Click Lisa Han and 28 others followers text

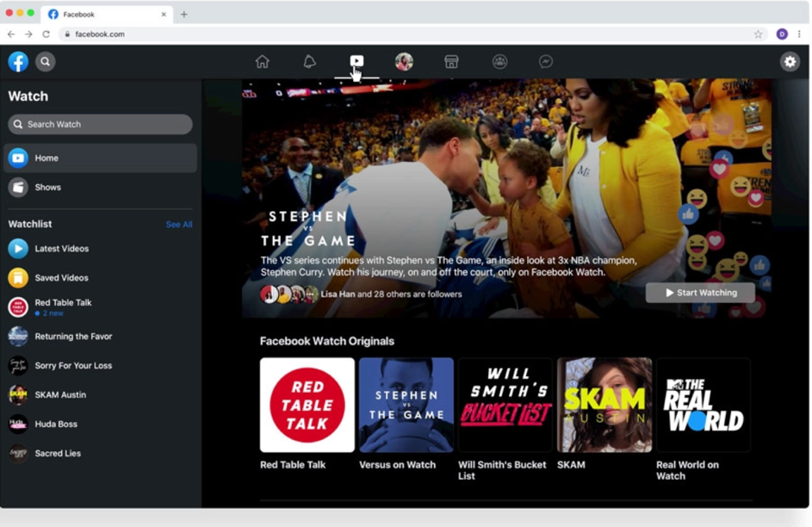click(391, 294)
